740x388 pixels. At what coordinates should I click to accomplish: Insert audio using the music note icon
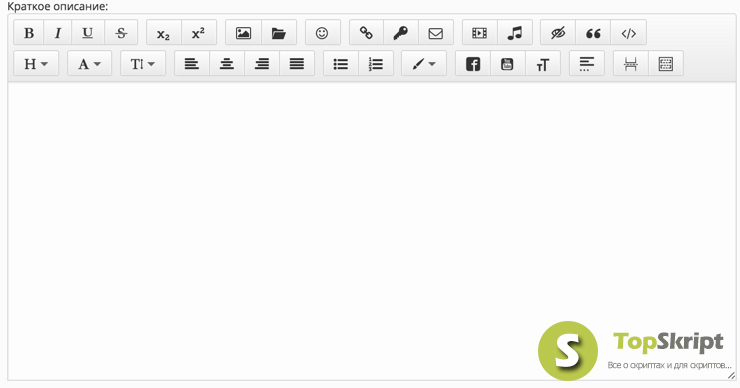pyautogui.click(x=515, y=33)
